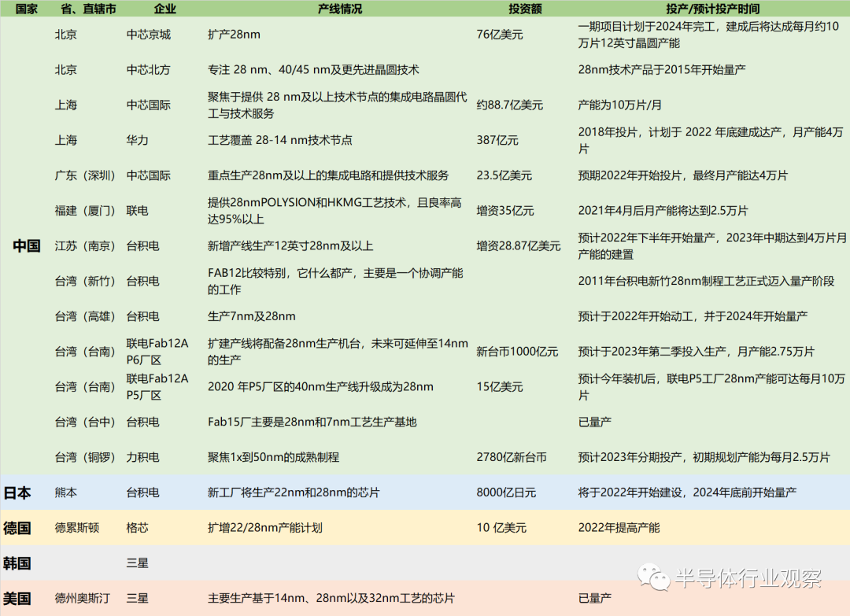850x616 pixels.
Task: Click '台积电' in the 熊本 row
Action: [x=142, y=492]
